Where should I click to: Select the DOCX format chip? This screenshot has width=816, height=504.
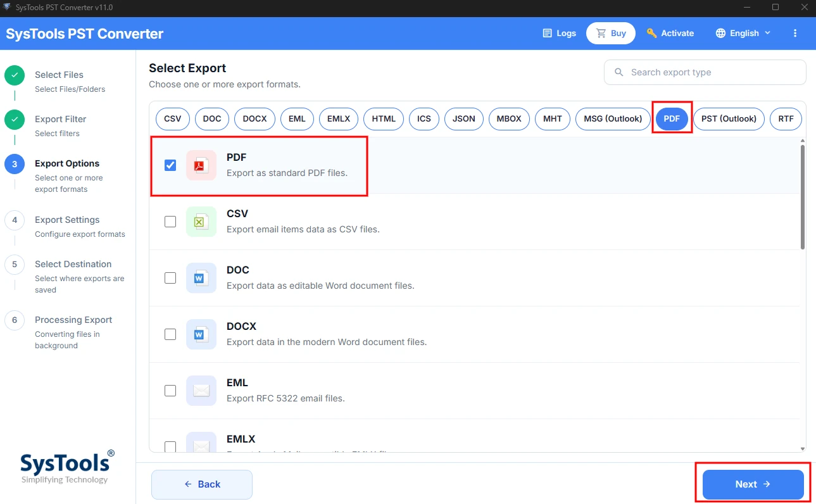254,118
